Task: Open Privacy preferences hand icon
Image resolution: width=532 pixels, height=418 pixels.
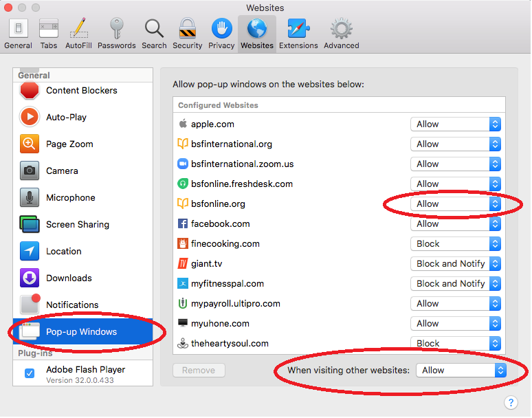Action: [x=221, y=28]
